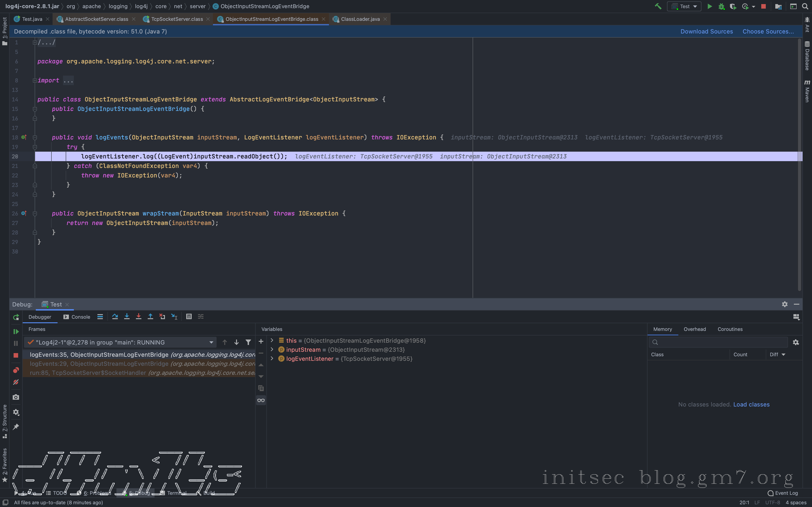Viewport: 812px width, 507px height.
Task: Toggle the Mute Breakpoints icon
Action: pyautogui.click(x=16, y=382)
